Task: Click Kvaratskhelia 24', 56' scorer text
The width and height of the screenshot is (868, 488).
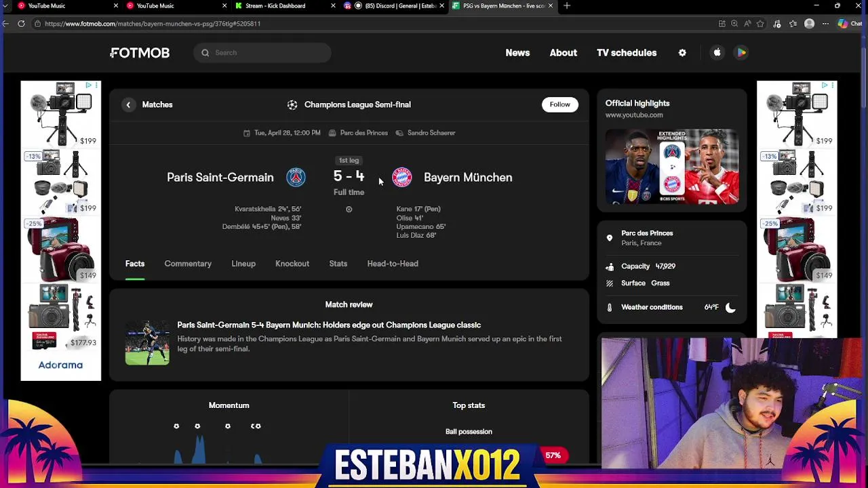Action: (268, 209)
